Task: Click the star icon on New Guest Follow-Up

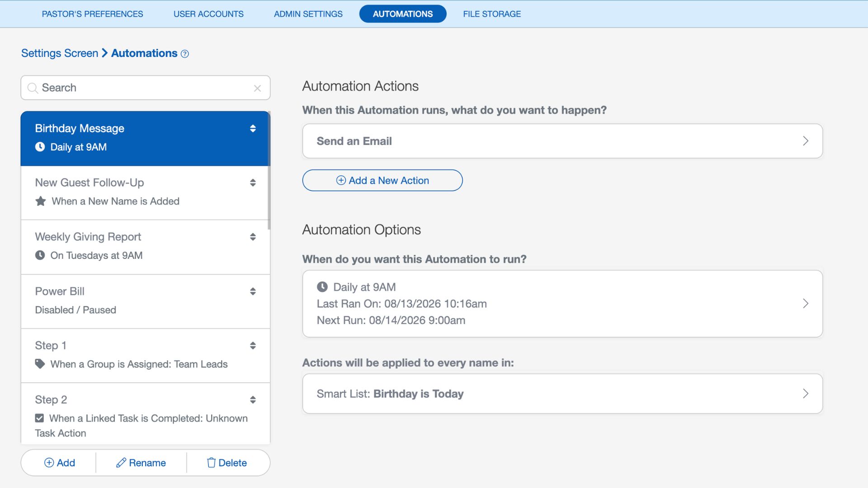Action: [x=41, y=201]
